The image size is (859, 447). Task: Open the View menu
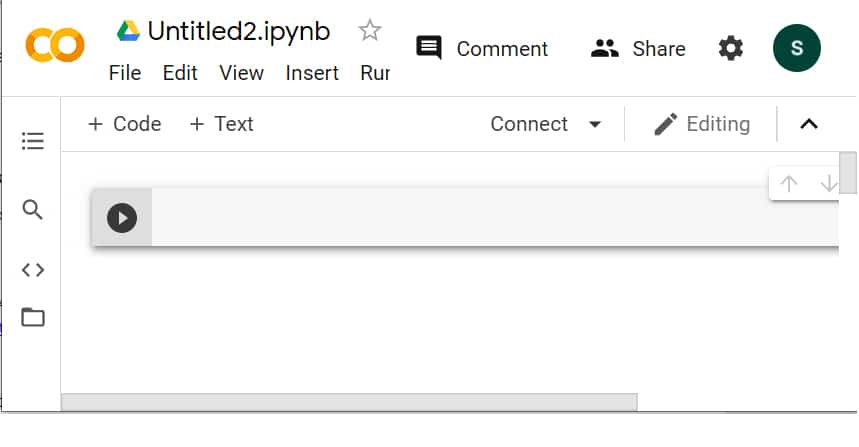[241, 73]
